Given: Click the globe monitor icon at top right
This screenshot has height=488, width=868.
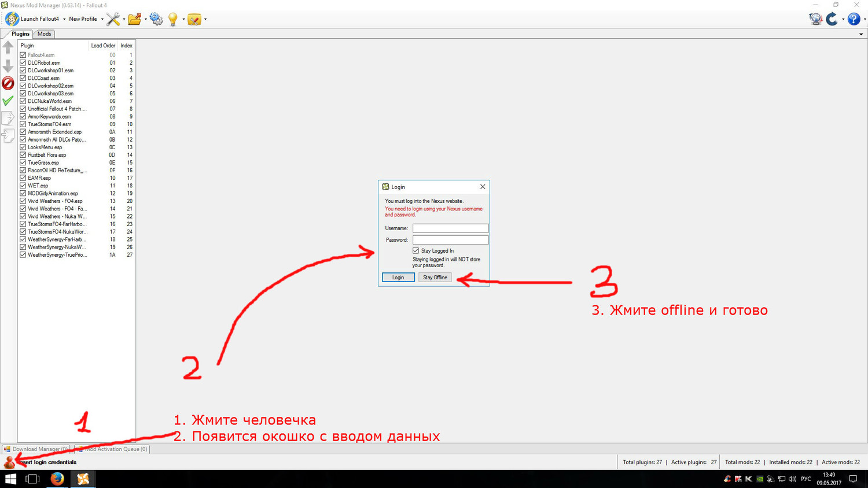Looking at the screenshot, I should (x=816, y=19).
